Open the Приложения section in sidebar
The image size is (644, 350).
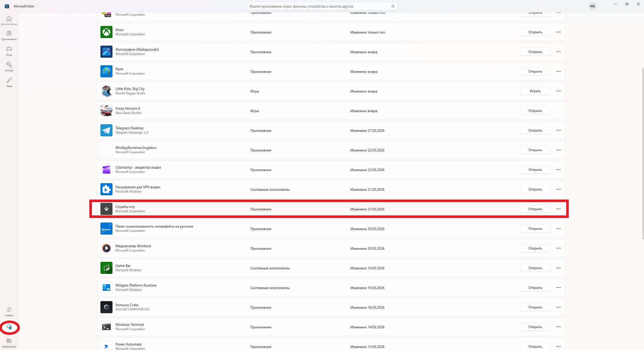pos(9,36)
